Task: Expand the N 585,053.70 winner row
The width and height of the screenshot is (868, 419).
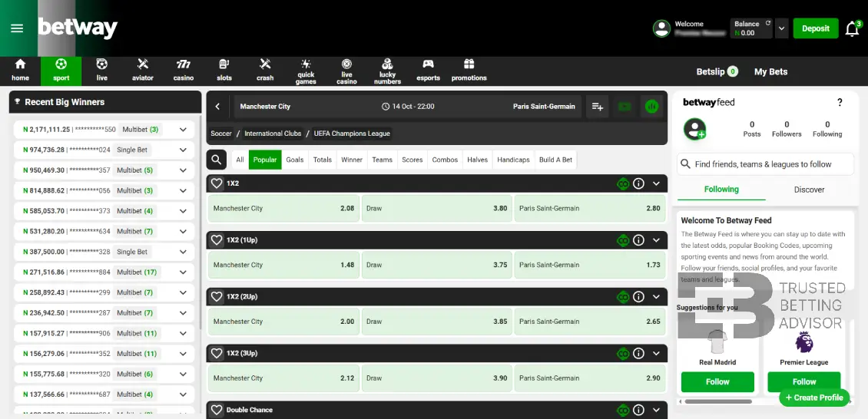Action: click(184, 210)
